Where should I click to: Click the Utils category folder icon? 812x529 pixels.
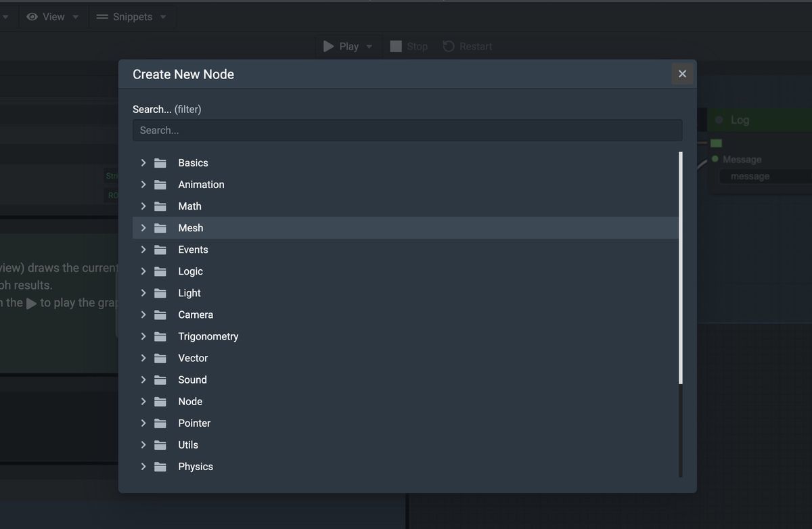[160, 444]
